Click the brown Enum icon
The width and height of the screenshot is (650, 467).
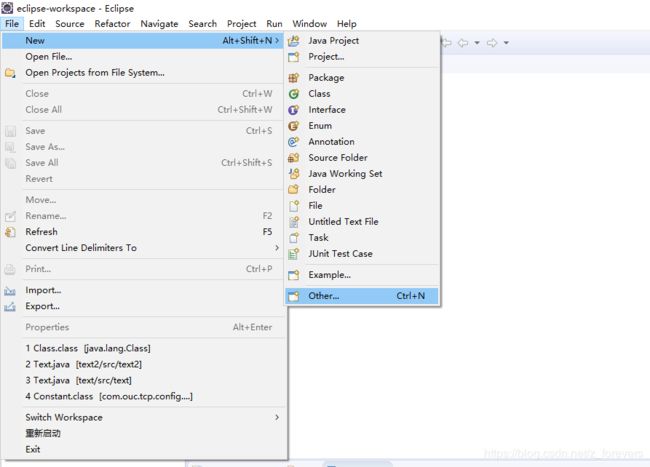[293, 126]
